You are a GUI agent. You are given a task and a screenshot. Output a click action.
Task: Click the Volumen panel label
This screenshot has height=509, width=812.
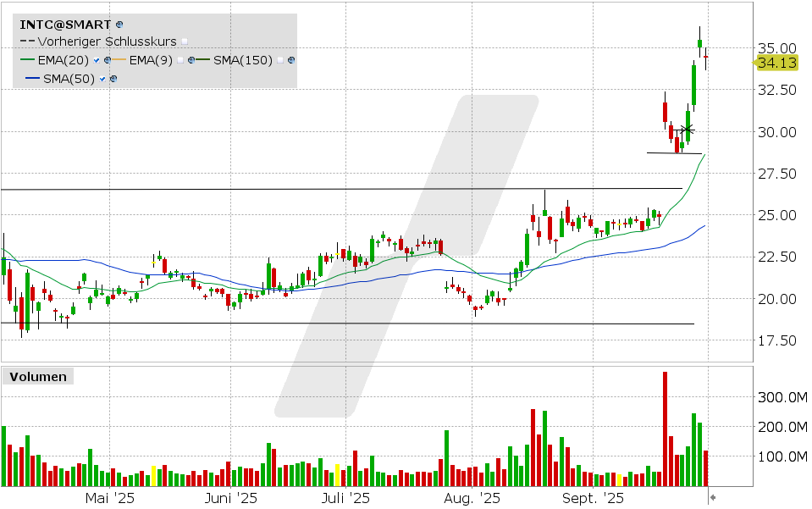coord(37,377)
